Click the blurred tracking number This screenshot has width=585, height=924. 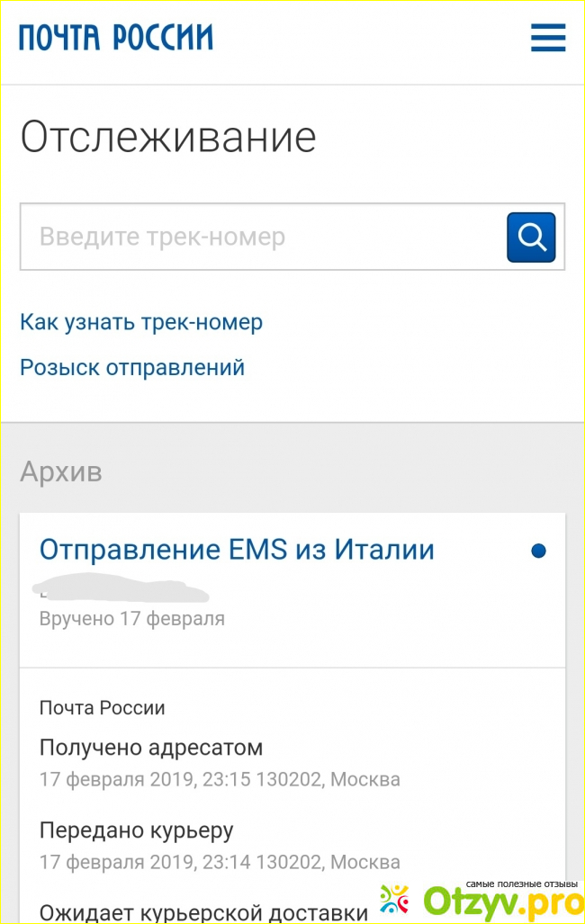click(x=121, y=590)
